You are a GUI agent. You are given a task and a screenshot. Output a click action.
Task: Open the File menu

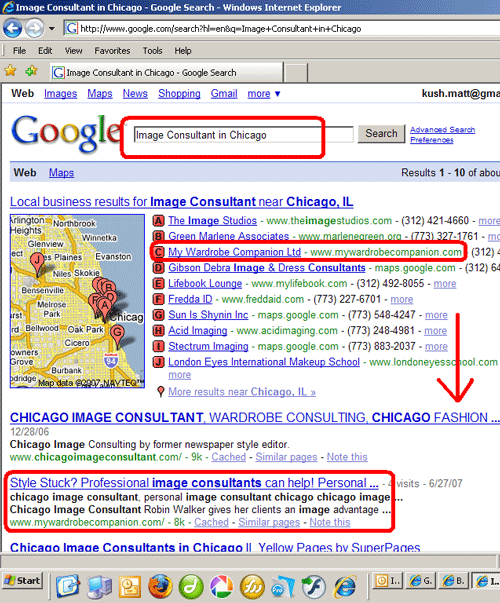tap(19, 51)
